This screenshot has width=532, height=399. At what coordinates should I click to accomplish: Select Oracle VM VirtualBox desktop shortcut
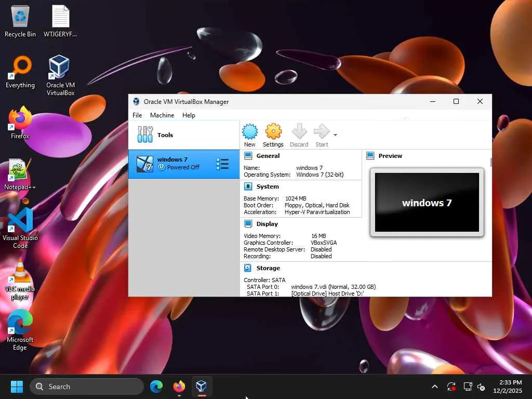[x=60, y=75]
